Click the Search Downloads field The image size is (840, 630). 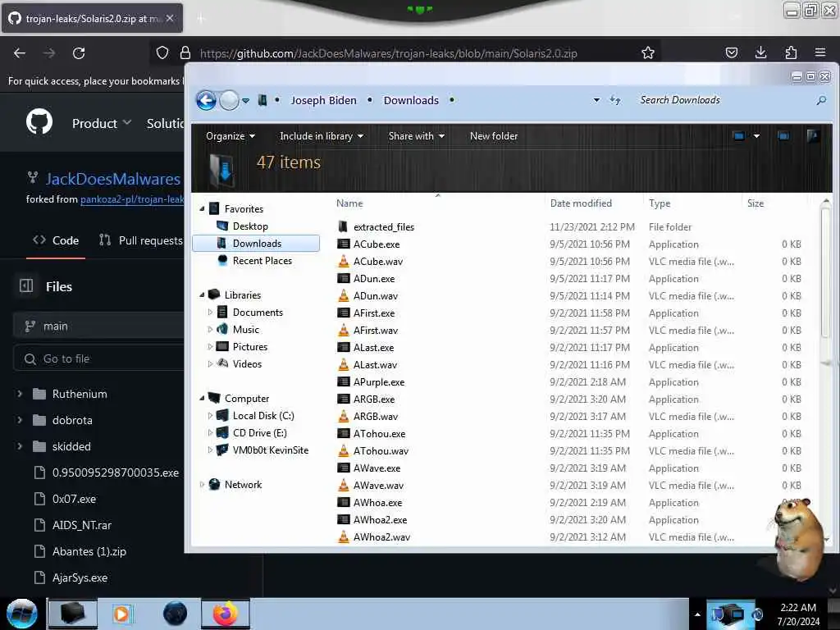click(724, 100)
